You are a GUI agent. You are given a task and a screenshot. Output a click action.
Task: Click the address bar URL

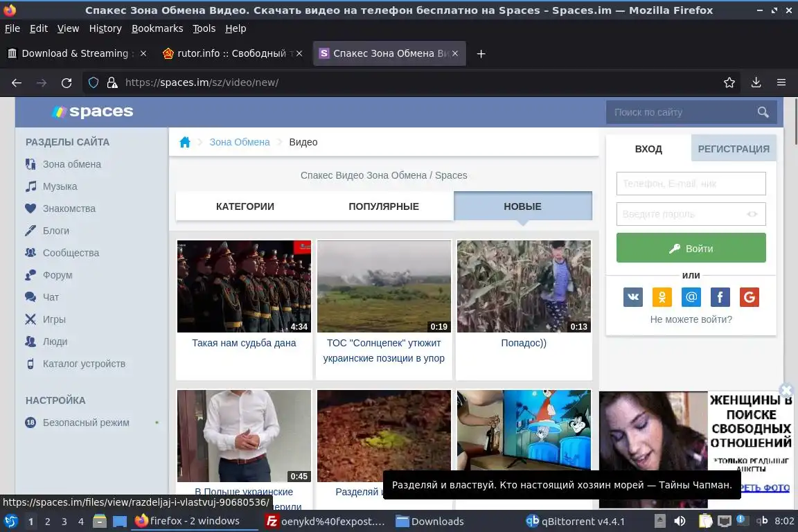202,82
